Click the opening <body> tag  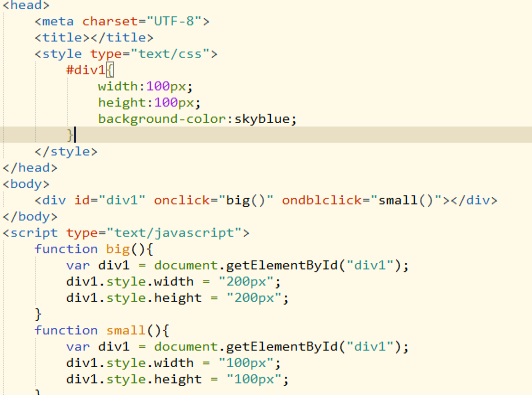(26, 184)
